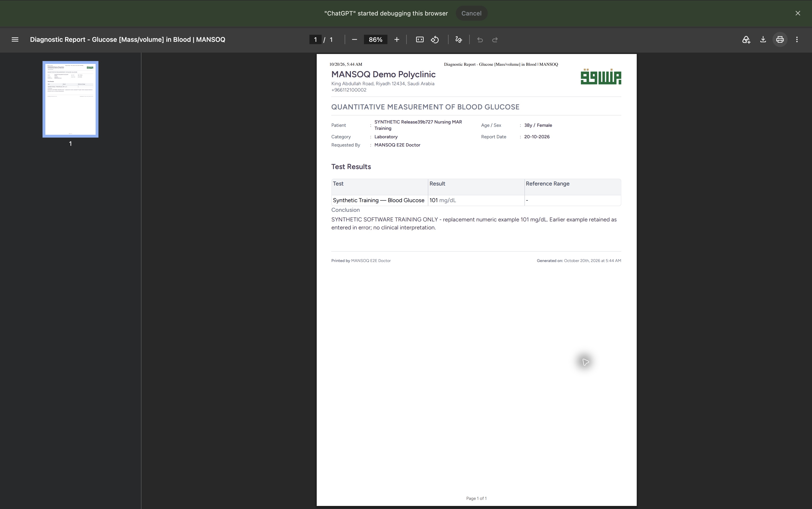The width and height of the screenshot is (812, 509).
Task: Open the more actions three-dot menu
Action: [x=796, y=40]
